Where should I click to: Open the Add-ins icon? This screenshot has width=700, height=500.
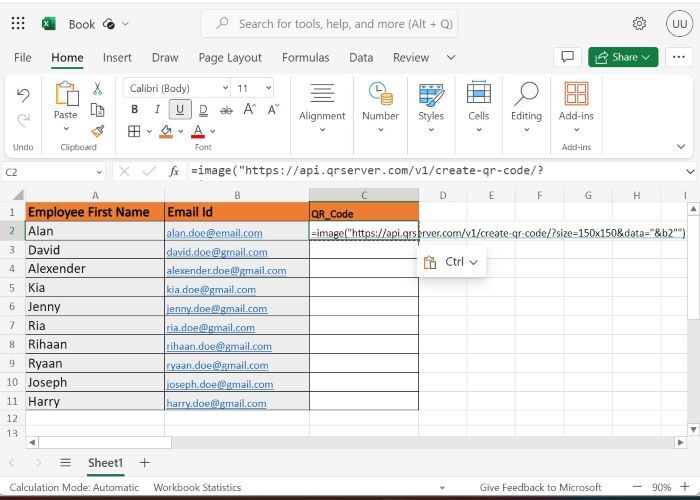[x=576, y=93]
